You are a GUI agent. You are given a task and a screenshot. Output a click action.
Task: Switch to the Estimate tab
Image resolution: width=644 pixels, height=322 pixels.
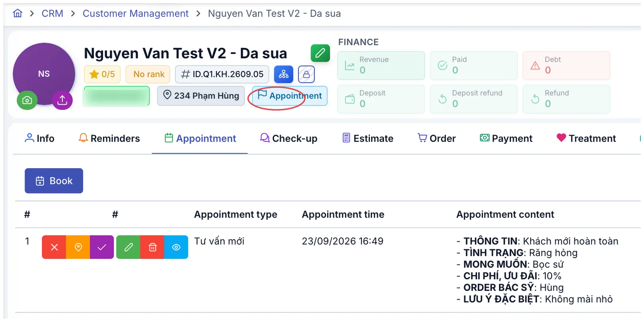coord(367,138)
